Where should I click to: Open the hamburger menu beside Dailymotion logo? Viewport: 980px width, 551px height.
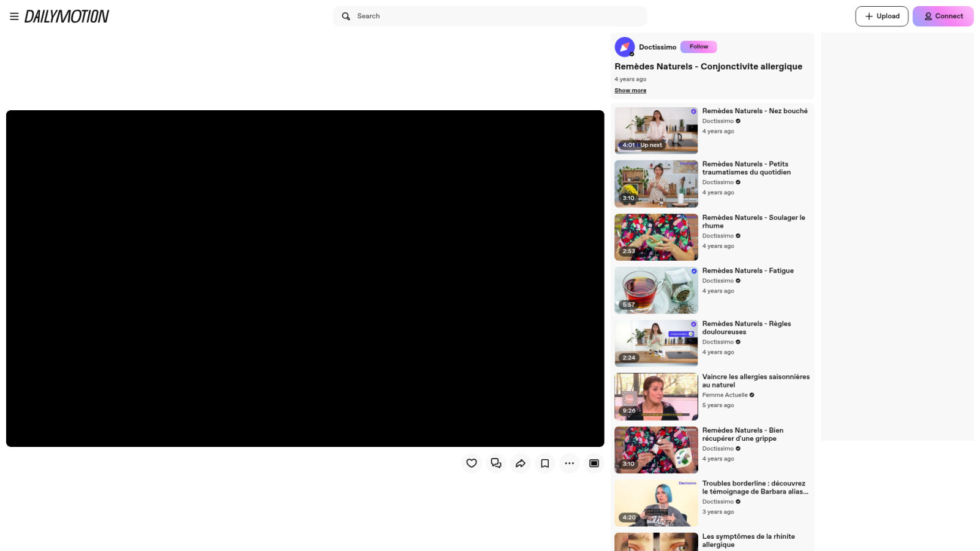click(x=14, y=17)
